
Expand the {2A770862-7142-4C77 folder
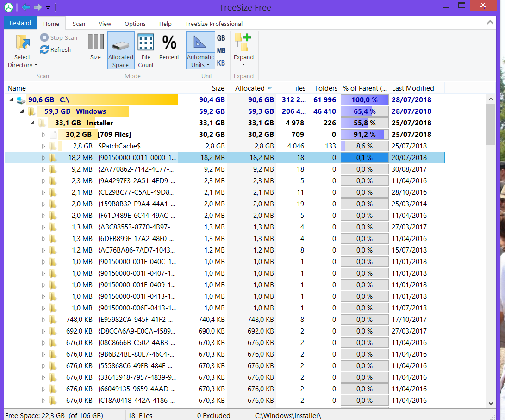43,169
